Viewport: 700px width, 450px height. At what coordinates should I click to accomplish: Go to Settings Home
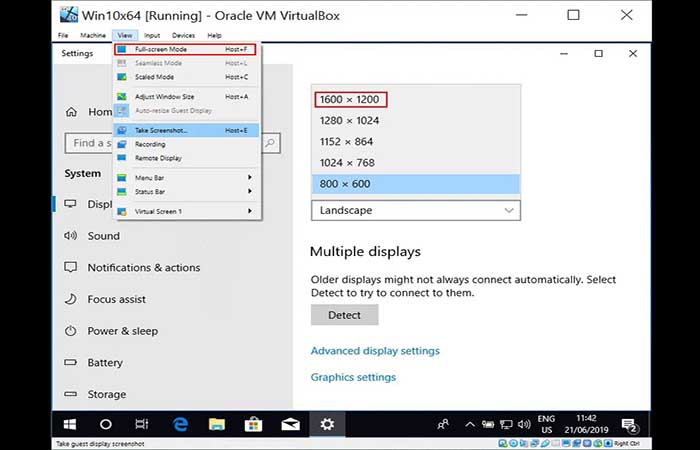pos(89,112)
